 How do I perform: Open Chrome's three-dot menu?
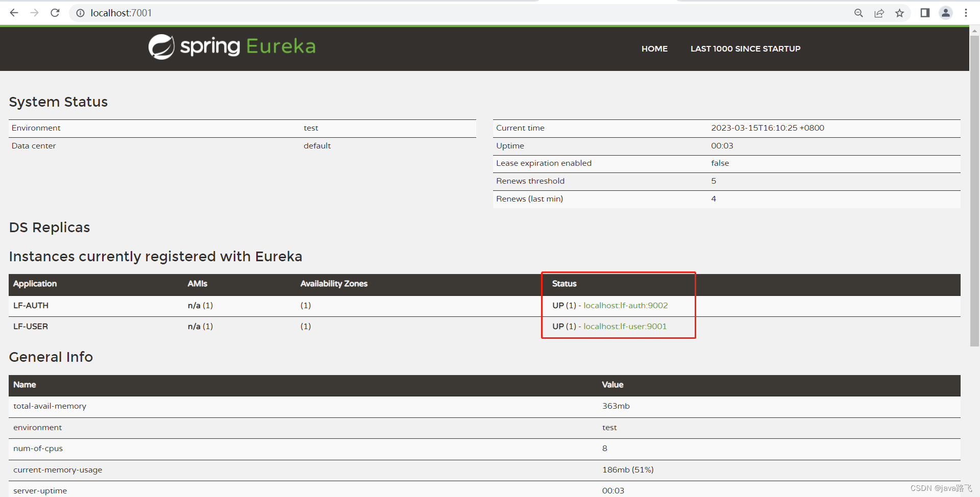coord(966,13)
